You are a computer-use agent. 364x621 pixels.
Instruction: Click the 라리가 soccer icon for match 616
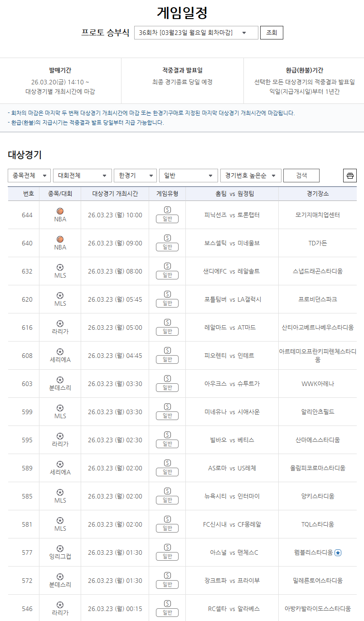click(59, 323)
